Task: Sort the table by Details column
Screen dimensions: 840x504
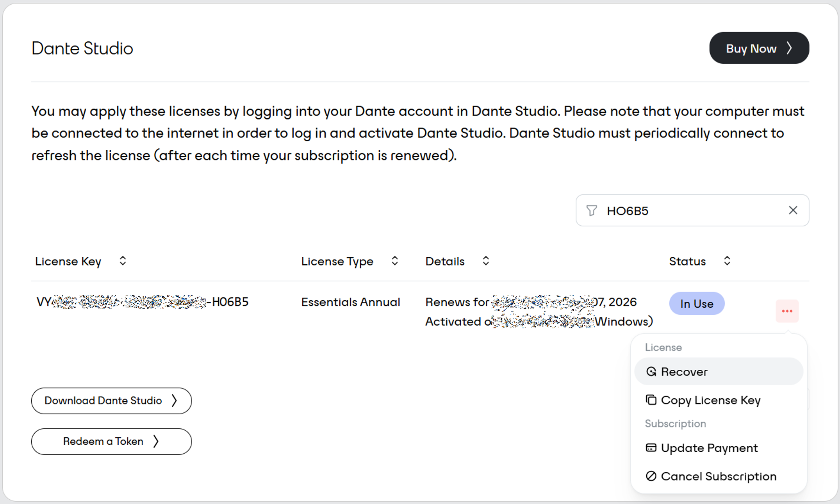Action: [486, 261]
